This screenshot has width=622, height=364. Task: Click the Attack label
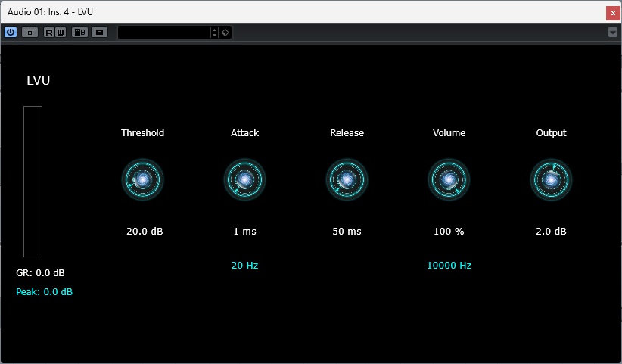244,133
